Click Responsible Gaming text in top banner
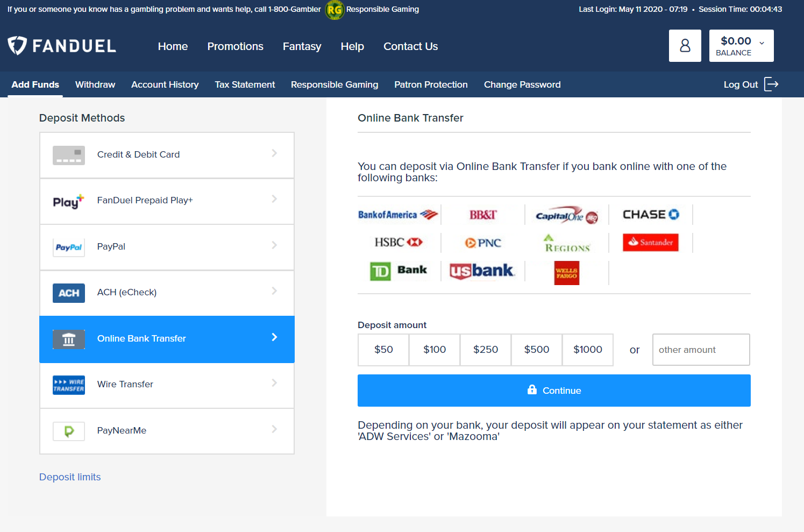This screenshot has width=804, height=532. click(382, 9)
